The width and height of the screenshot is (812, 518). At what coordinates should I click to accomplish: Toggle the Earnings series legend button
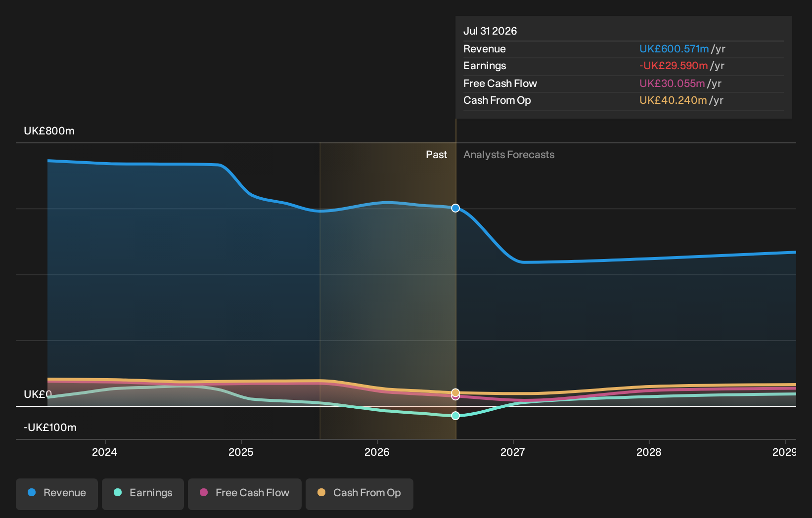[143, 494]
